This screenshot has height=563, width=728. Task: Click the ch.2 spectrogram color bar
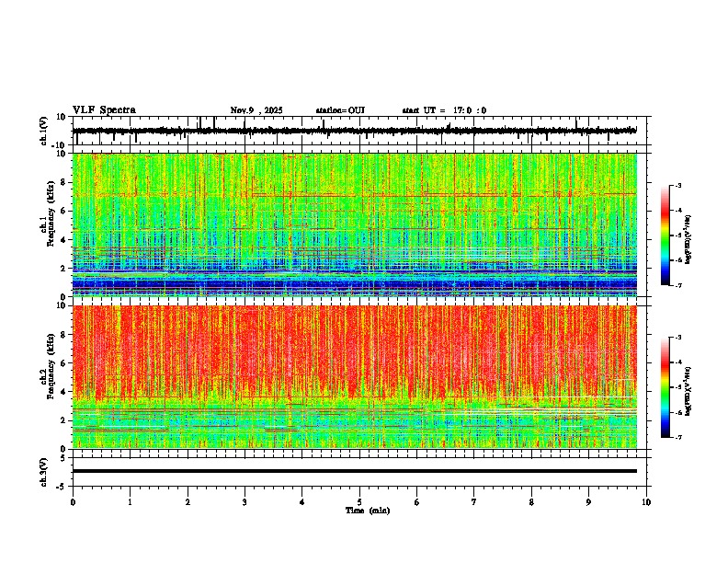pos(665,387)
